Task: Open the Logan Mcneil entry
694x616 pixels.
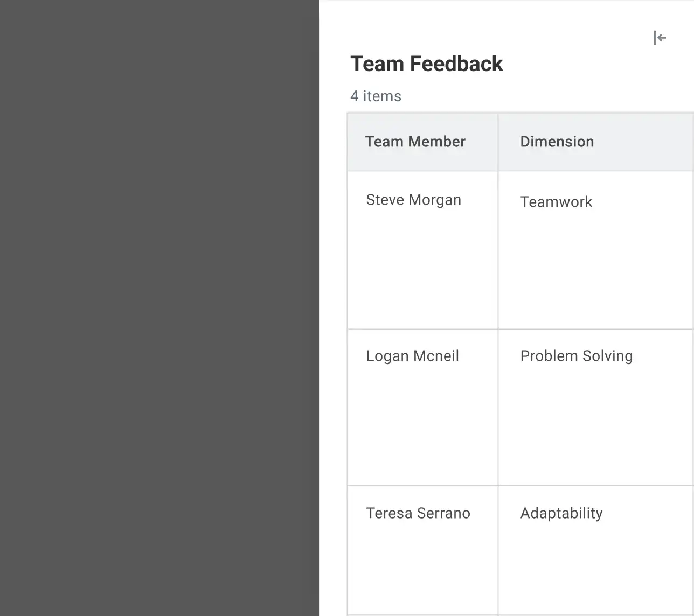Action: 412,356
